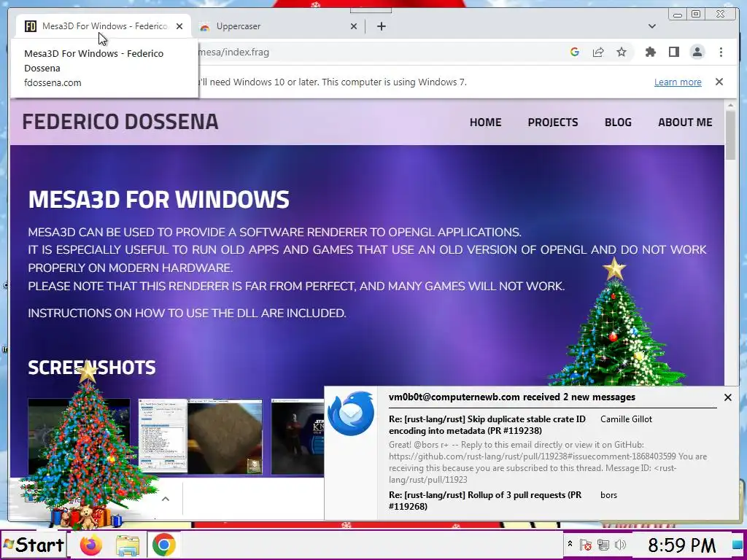Follow the Learn more link
This screenshot has height=560, width=747.
[x=678, y=82]
